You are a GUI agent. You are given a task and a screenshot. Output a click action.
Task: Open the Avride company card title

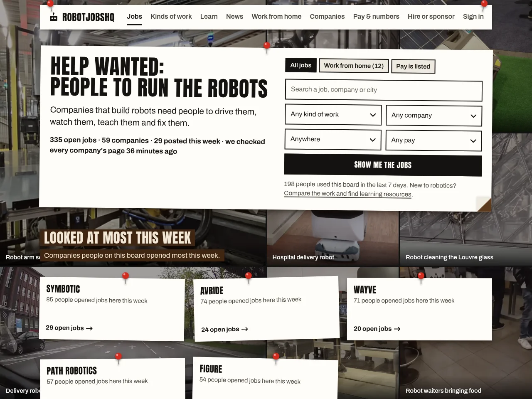click(x=212, y=291)
